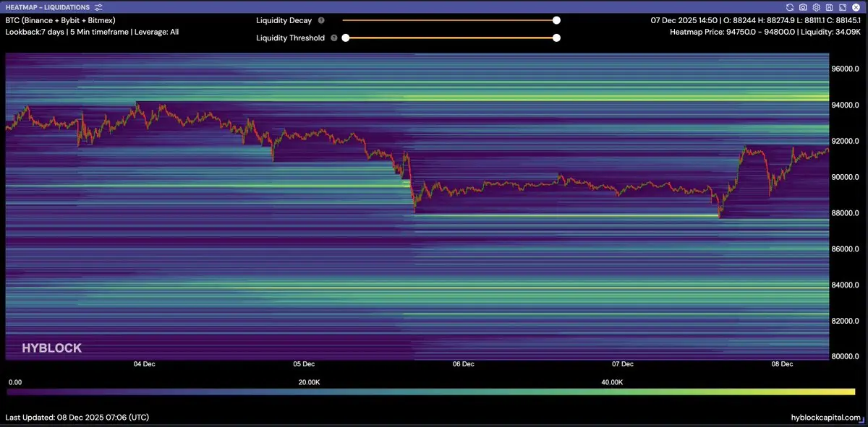Click the 05 Dec date axis label
The width and height of the screenshot is (868, 427).
[304, 364]
